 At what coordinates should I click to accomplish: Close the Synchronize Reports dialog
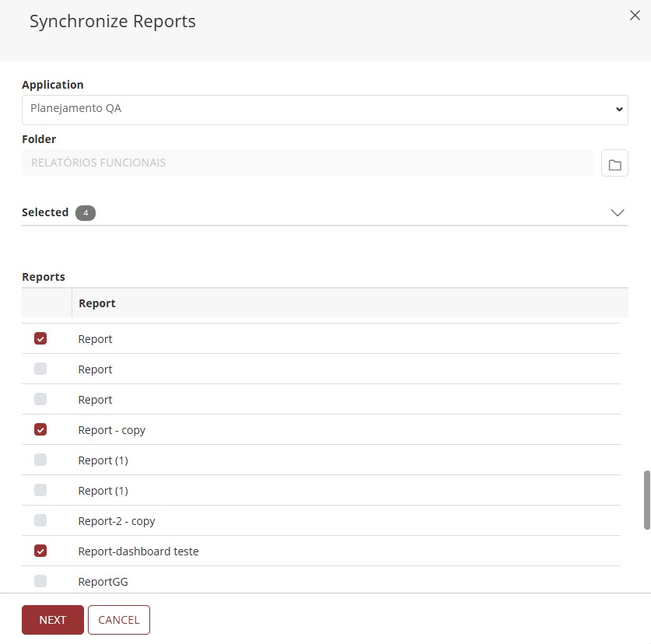pyautogui.click(x=635, y=16)
